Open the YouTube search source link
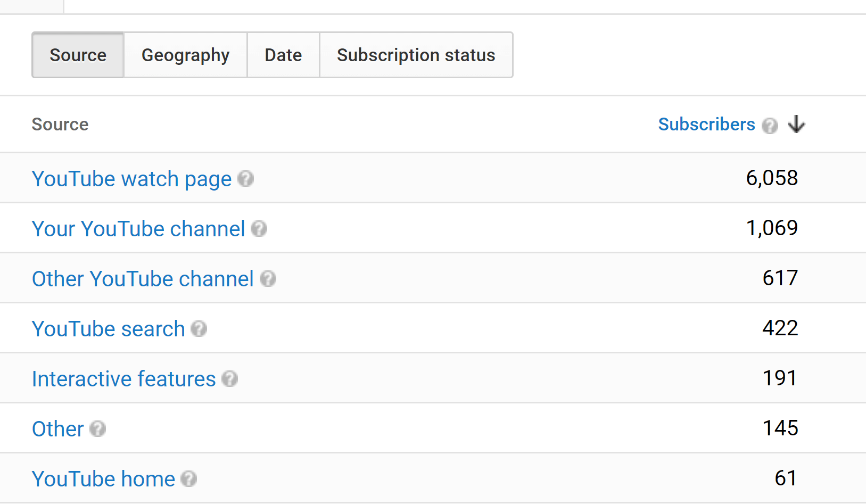The height and width of the screenshot is (504, 866). coord(109,329)
